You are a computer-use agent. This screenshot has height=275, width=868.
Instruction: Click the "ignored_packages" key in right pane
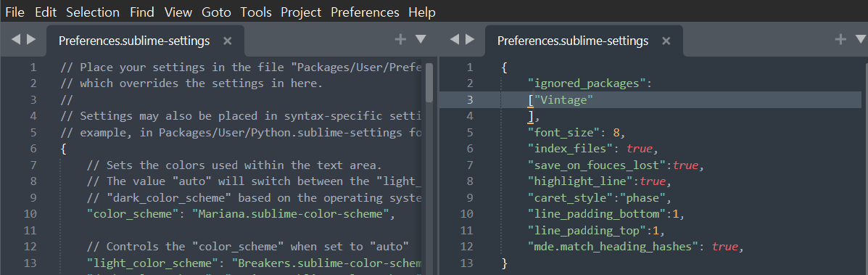(587, 83)
